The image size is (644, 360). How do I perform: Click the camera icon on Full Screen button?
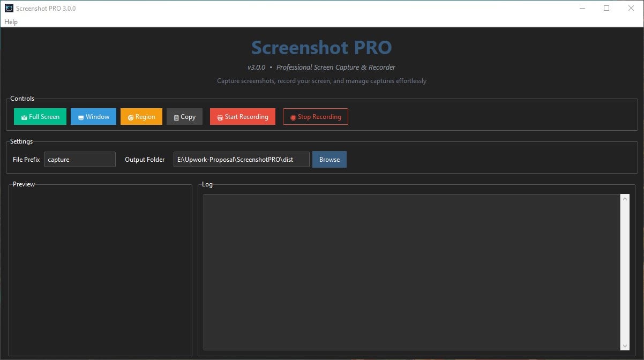pyautogui.click(x=24, y=116)
